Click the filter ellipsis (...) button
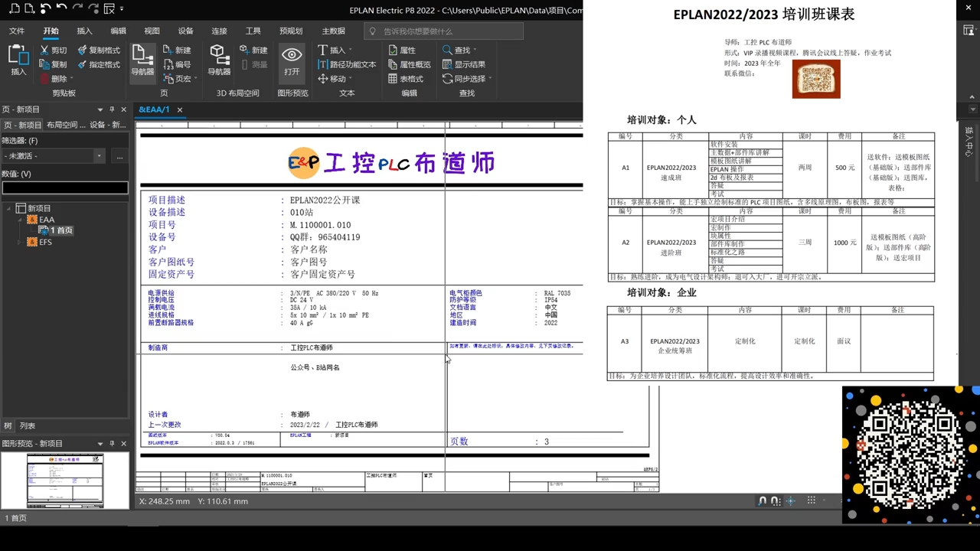 119,156
